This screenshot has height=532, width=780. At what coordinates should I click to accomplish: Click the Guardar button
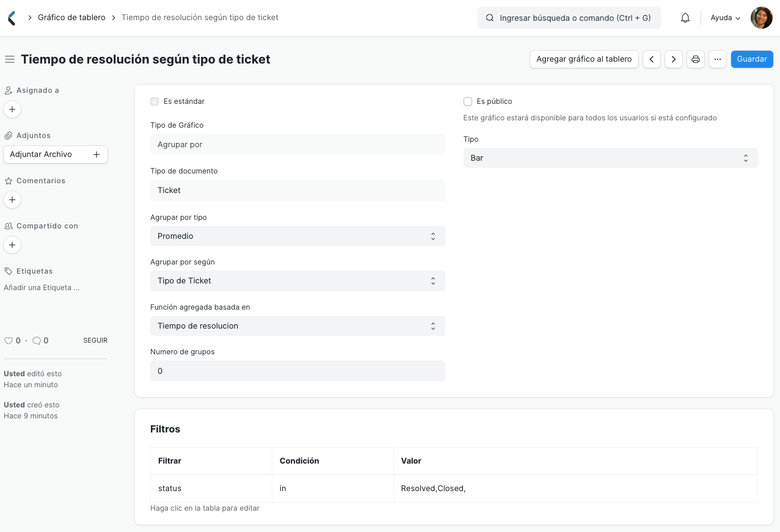pos(751,59)
